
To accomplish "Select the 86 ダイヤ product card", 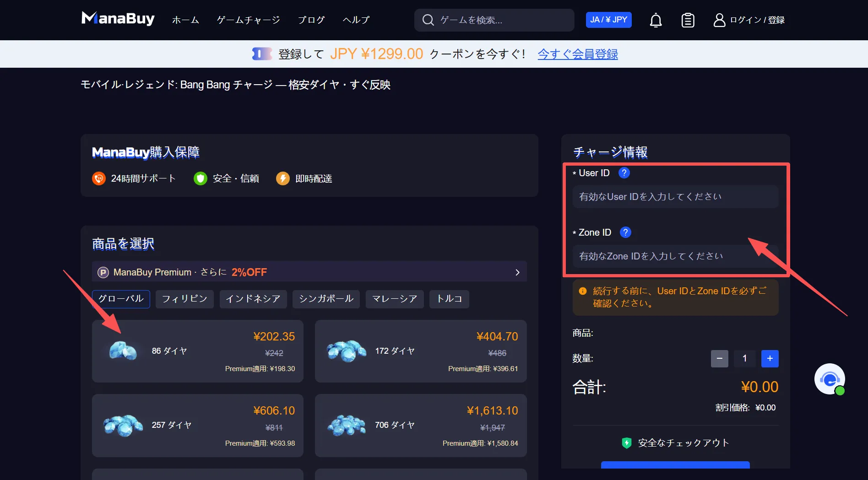I will 198,351.
